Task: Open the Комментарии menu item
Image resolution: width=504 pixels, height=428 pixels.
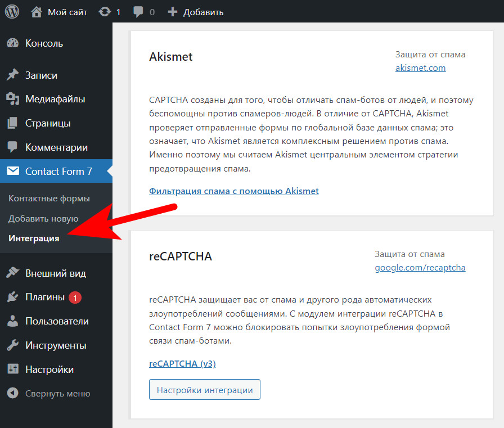Action: pos(57,147)
